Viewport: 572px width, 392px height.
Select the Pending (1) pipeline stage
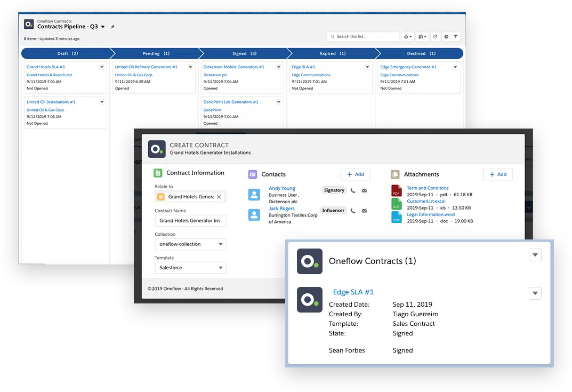tap(156, 53)
